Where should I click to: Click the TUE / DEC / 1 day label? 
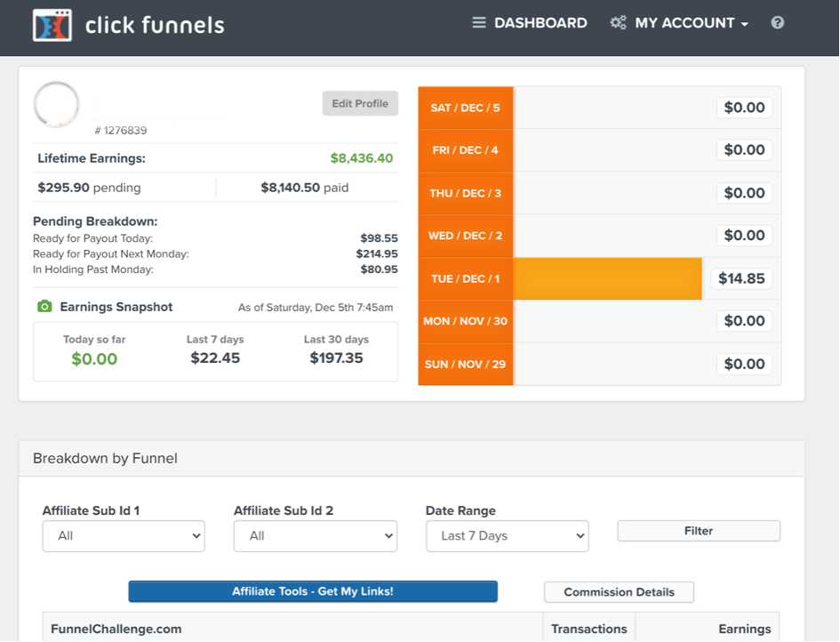point(466,278)
